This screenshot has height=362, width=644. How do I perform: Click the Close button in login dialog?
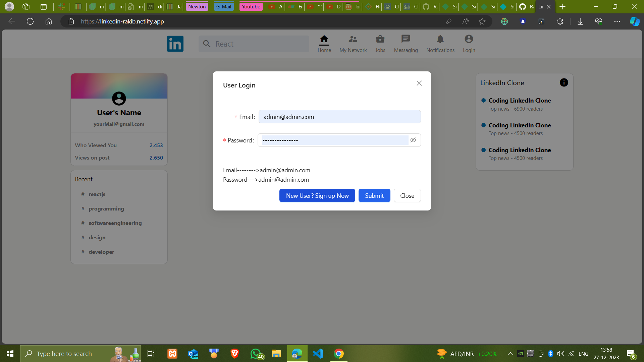click(407, 195)
